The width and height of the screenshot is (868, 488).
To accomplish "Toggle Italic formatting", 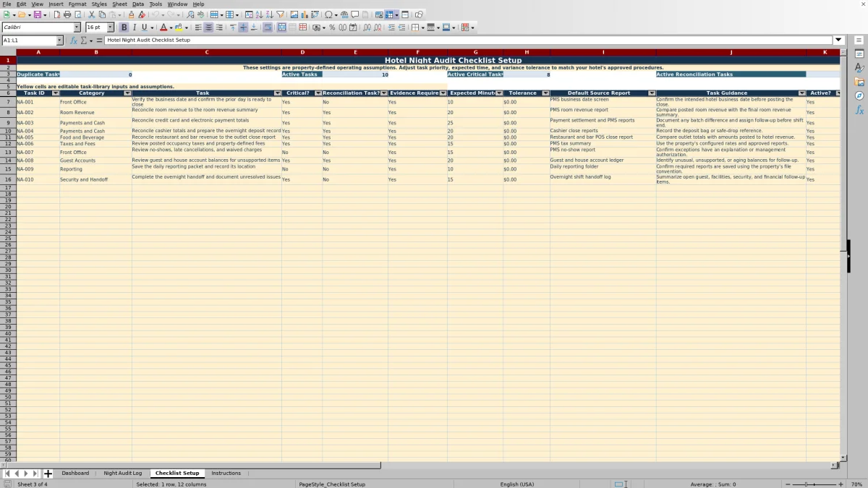I will click(x=134, y=27).
